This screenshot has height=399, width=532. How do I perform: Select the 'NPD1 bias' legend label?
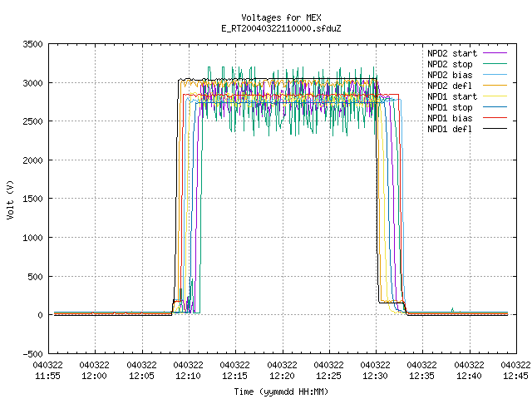[450, 118]
